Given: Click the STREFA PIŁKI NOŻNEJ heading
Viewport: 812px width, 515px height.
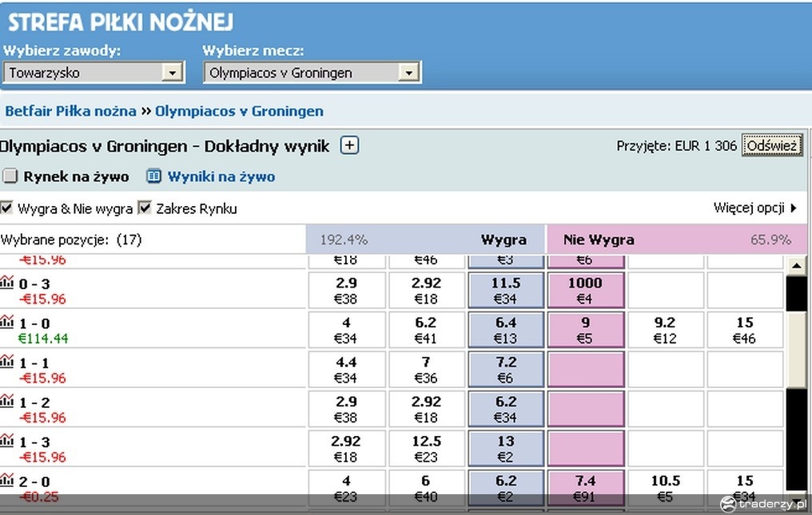Looking at the screenshot, I should 121,22.
